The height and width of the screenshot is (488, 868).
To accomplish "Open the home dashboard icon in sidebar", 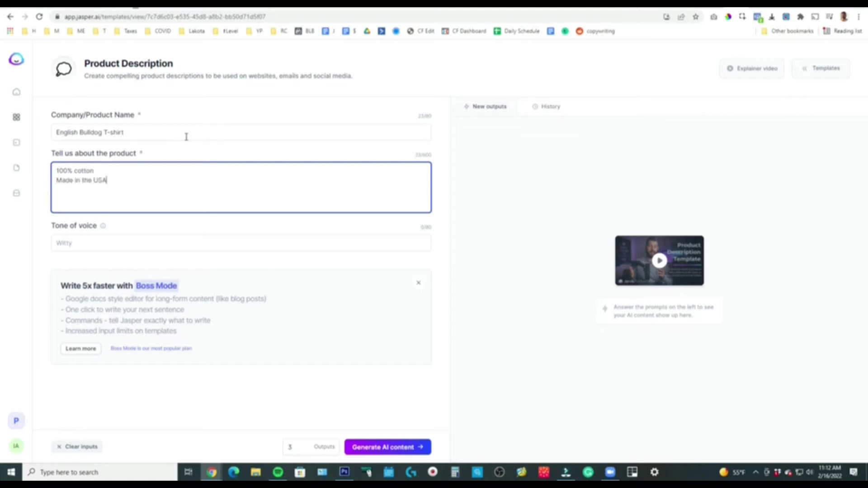I will point(16,92).
